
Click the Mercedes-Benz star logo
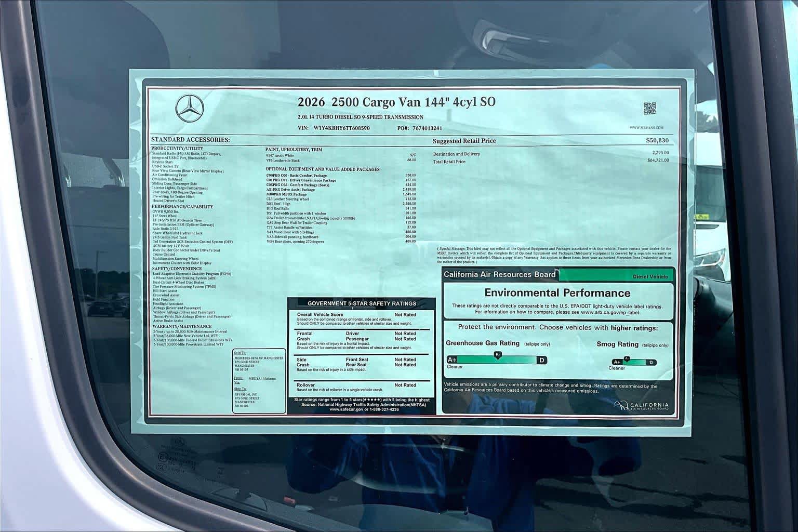pyautogui.click(x=190, y=109)
